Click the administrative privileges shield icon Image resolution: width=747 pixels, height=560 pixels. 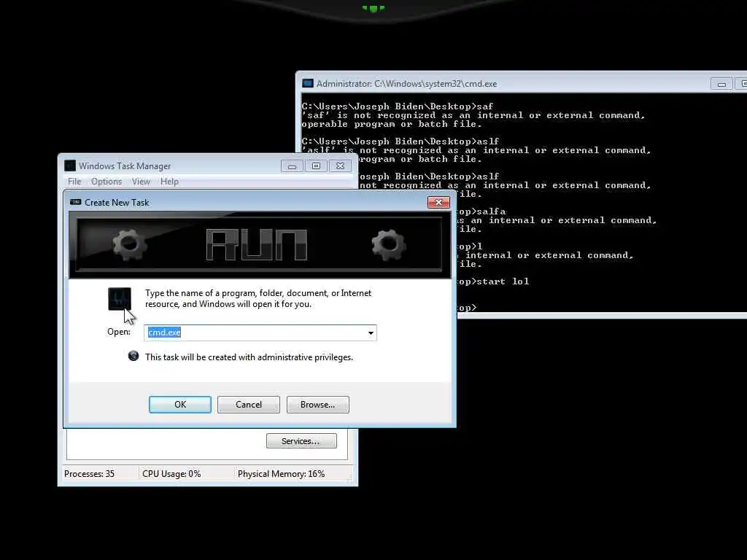tap(133, 356)
